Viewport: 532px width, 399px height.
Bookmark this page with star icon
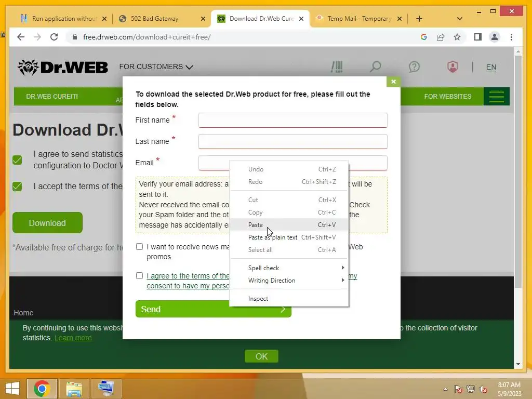pyautogui.click(x=457, y=37)
